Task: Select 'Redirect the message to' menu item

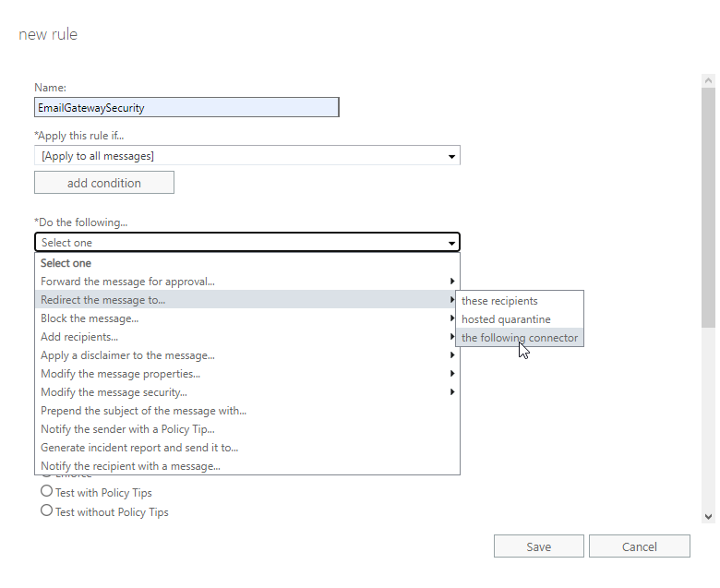Action: (x=103, y=300)
